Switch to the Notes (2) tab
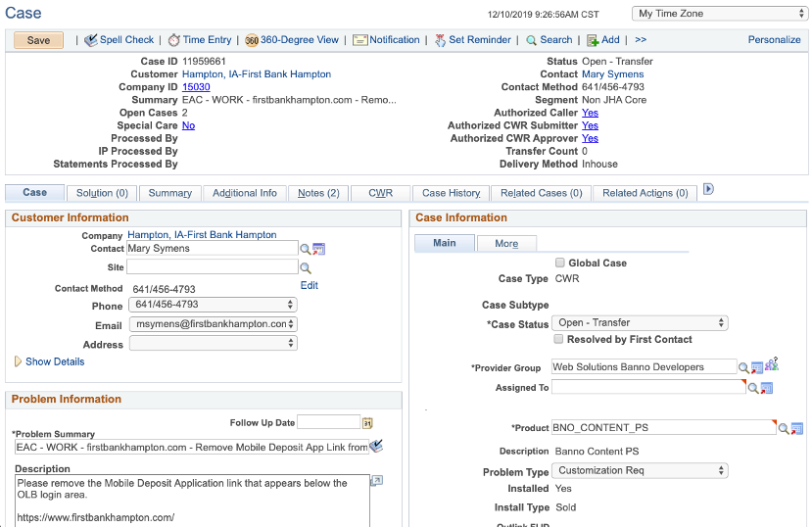This screenshot has width=812, height=528. [x=318, y=193]
